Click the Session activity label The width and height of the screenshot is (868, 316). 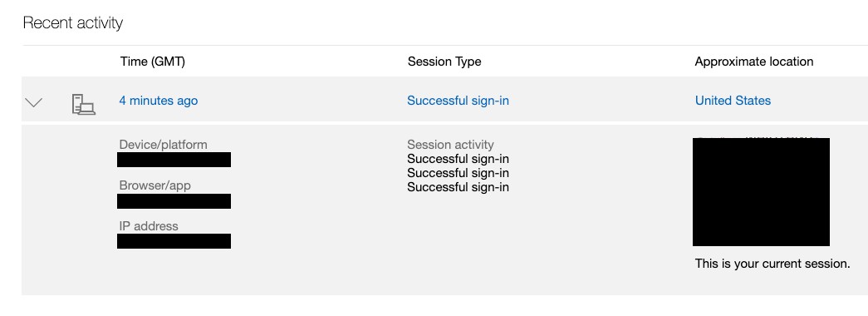point(450,145)
